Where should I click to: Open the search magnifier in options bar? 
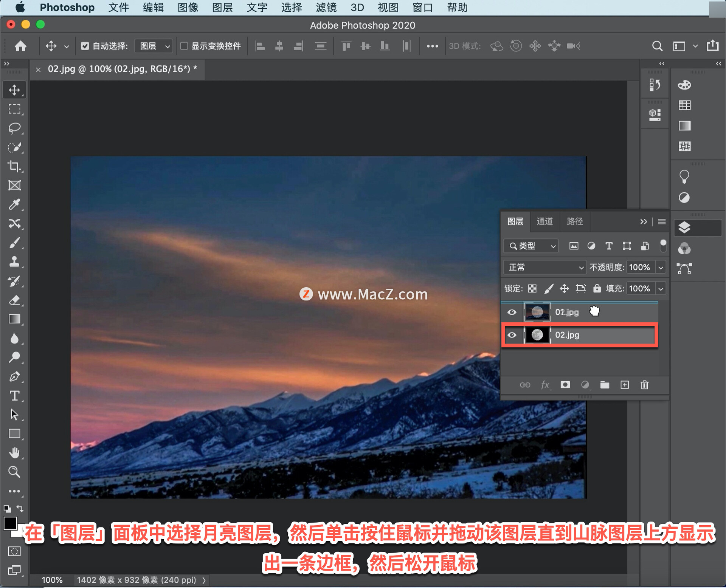(x=657, y=46)
